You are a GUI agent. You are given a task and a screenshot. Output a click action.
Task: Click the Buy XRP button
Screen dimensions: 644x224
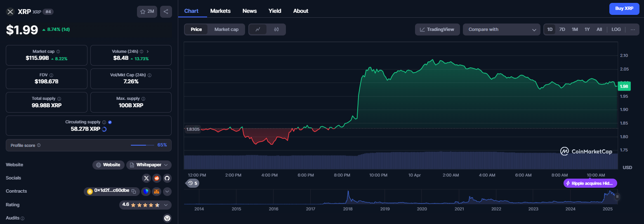click(624, 9)
